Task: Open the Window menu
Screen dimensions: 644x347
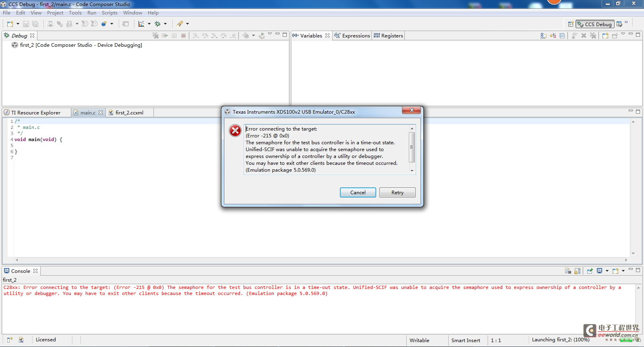Action: 133,13
